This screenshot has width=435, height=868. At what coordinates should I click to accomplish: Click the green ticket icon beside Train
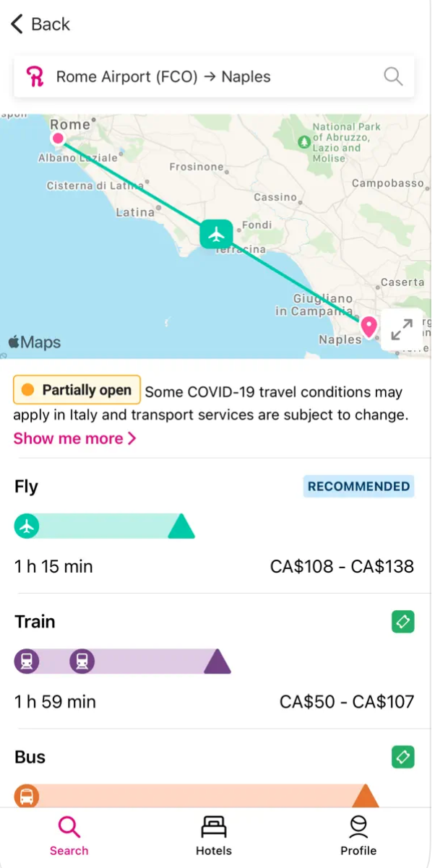pos(402,622)
